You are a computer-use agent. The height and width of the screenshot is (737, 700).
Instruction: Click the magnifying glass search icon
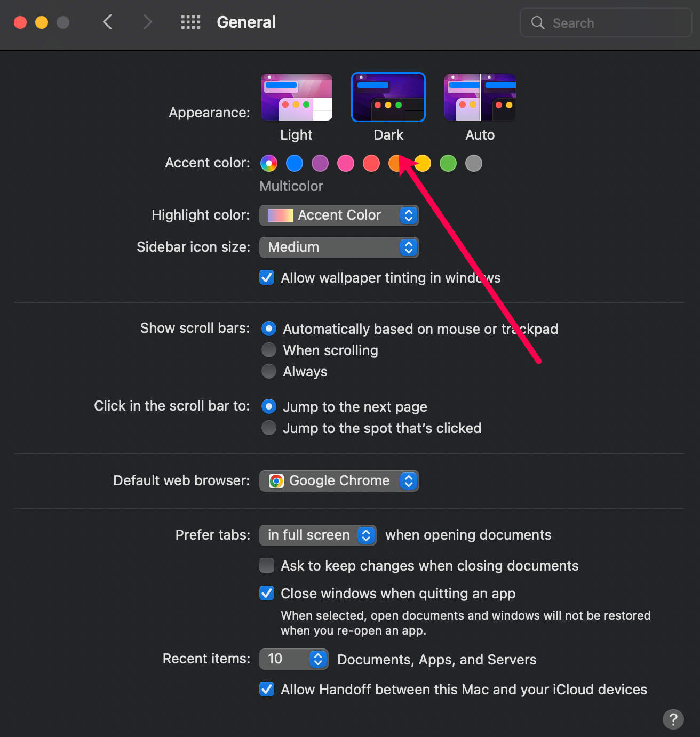538,22
